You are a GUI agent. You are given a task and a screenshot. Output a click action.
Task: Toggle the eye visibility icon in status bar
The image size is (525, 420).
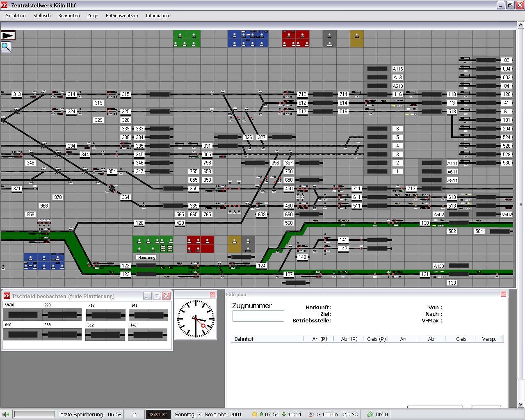pyautogui.click(x=310, y=414)
